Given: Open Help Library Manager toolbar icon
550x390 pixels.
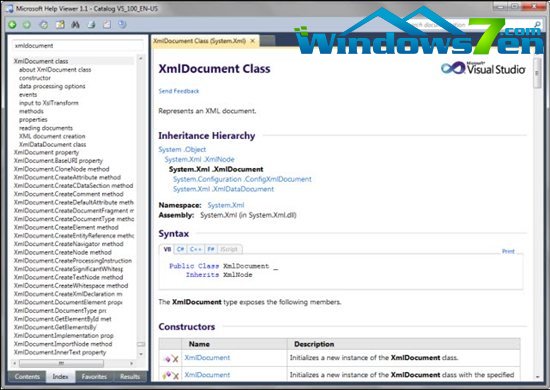Looking at the screenshot, I should tap(122, 25).
